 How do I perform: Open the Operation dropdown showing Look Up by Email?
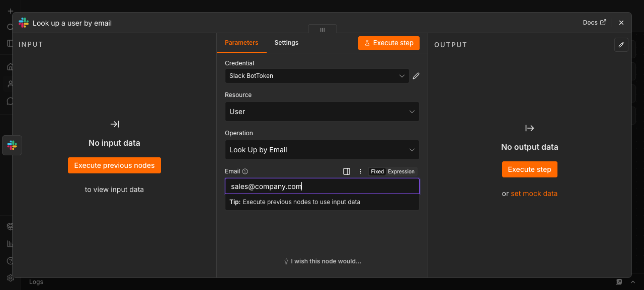322,150
